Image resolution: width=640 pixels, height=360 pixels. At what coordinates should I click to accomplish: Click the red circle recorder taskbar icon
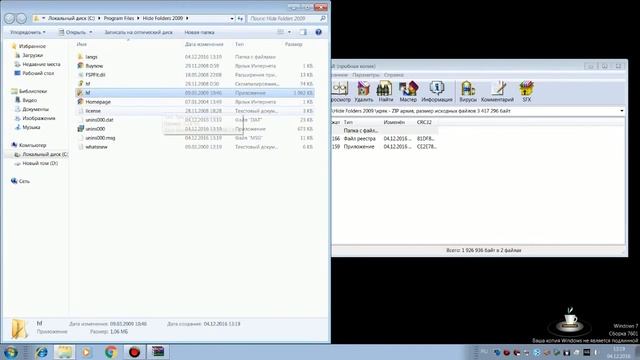pos(134,352)
